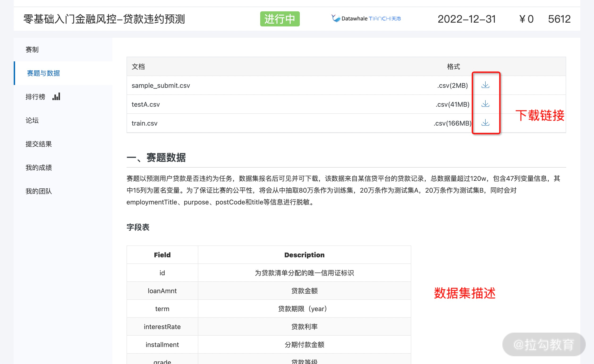
Task: Click the train.csv file name
Action: [144, 123]
